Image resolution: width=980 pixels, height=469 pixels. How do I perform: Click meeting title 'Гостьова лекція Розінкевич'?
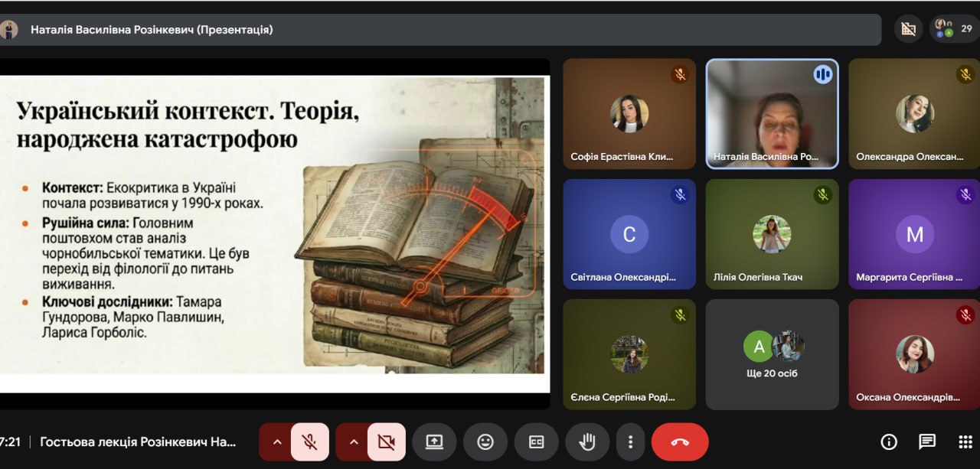(138, 441)
